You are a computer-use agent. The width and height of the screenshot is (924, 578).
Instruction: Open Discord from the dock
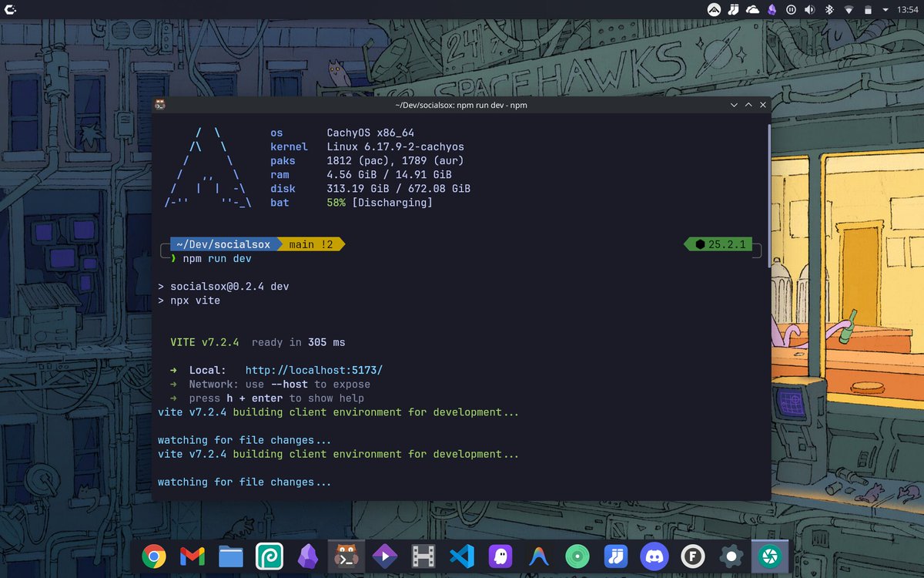[654, 555]
